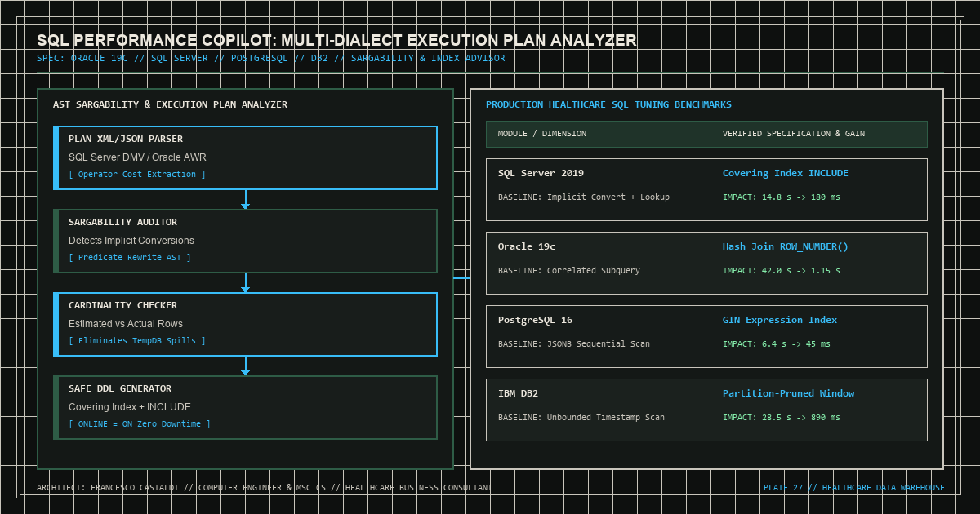Click 'IMPACT: 6.4 s -> 45 ms' value
The width and height of the screenshot is (980, 514).
pyautogui.click(x=777, y=343)
